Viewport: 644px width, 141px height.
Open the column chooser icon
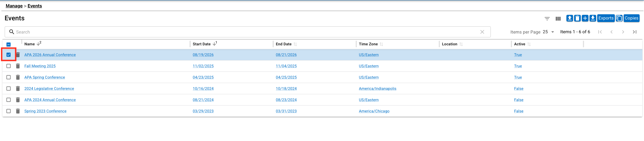[558, 19]
